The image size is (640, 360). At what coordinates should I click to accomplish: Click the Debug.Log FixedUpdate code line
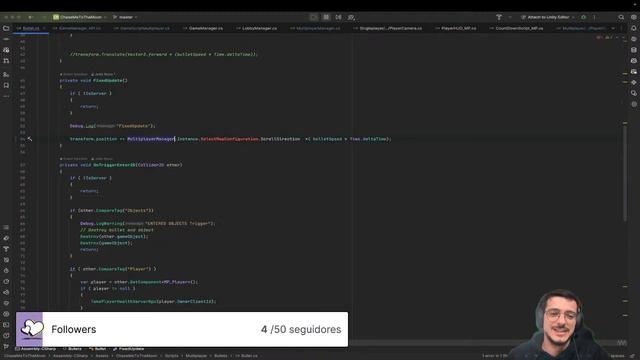click(x=112, y=126)
